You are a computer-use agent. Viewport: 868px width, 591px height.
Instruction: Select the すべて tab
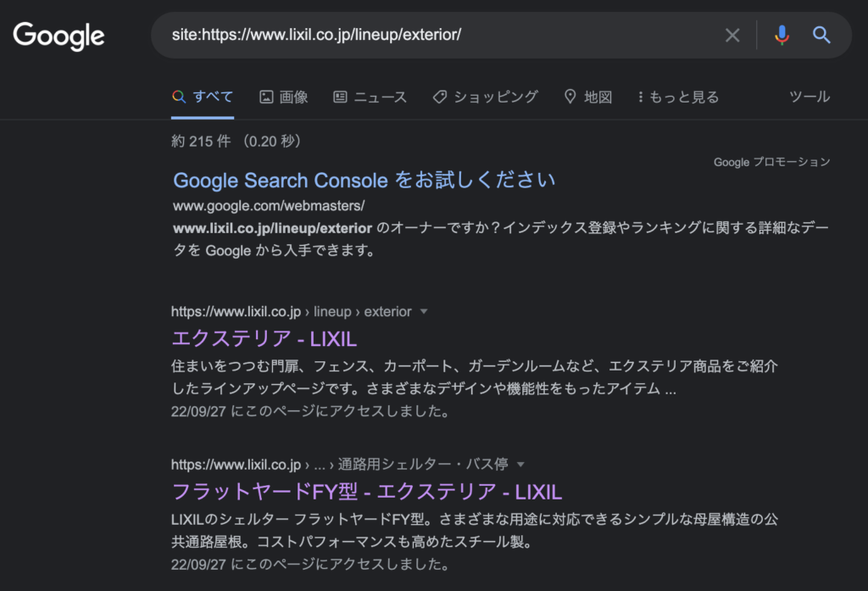pyautogui.click(x=203, y=97)
